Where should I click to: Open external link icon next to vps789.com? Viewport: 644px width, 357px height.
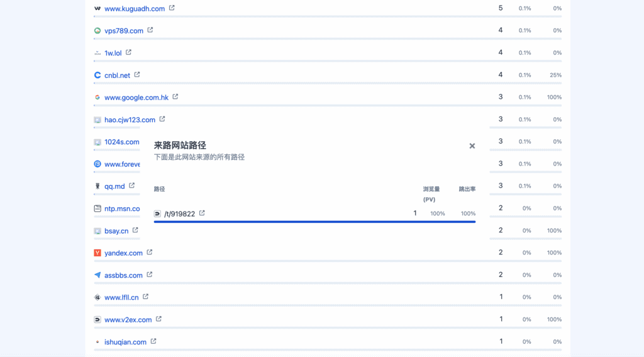pos(150,30)
